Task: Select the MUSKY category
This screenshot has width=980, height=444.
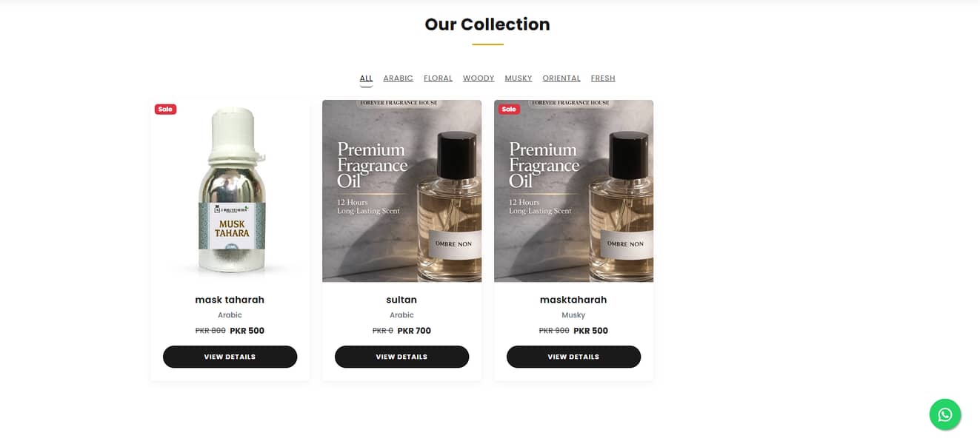Action: click(x=519, y=78)
